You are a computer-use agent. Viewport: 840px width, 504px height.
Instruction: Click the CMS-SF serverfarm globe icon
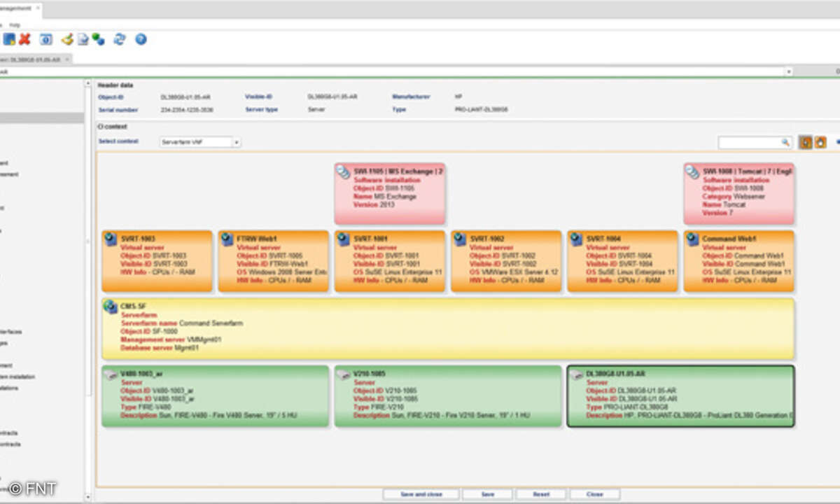point(111,306)
